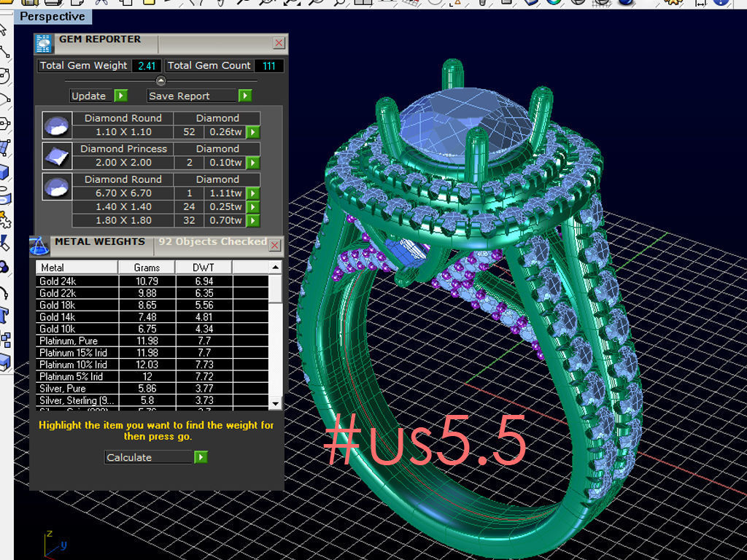The height and width of the screenshot is (560, 747).
Task: Select the Platinum 5% Irid row
Action: click(x=152, y=376)
